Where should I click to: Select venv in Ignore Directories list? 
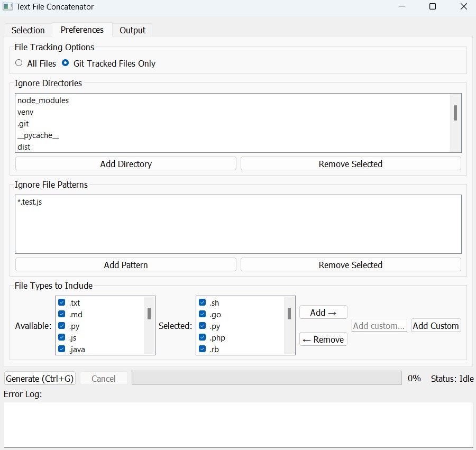232,112
